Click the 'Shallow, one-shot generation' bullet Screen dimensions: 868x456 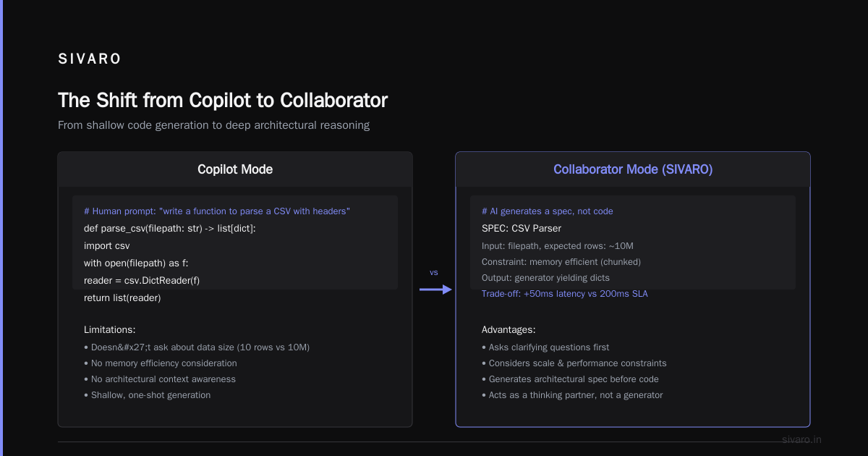(x=148, y=395)
